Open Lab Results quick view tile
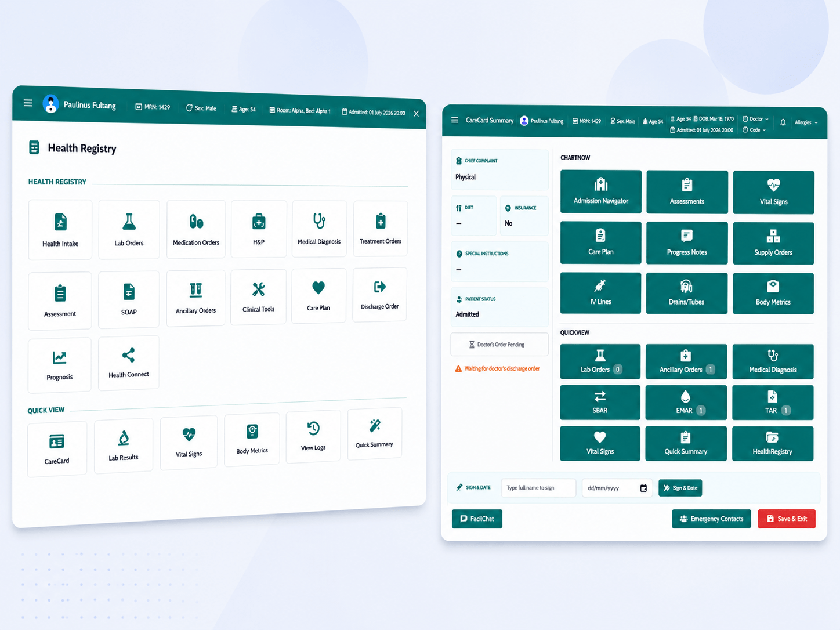This screenshot has width=840, height=630. point(124,446)
